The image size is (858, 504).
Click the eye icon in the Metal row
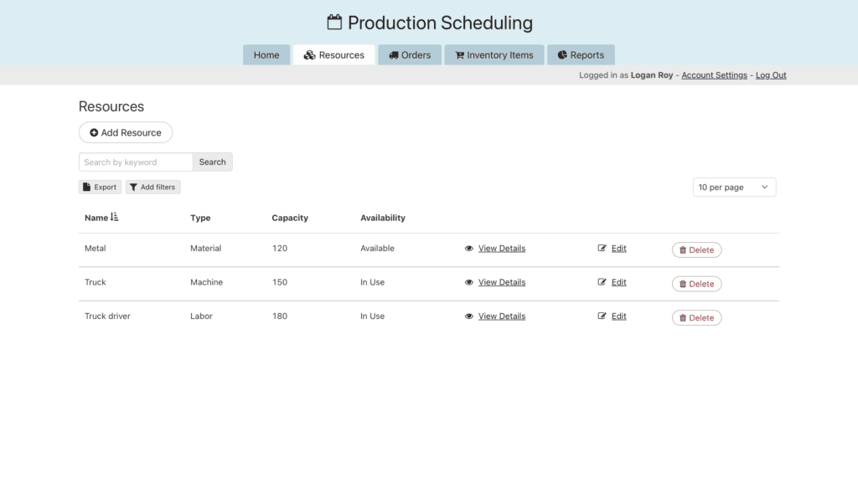click(469, 249)
